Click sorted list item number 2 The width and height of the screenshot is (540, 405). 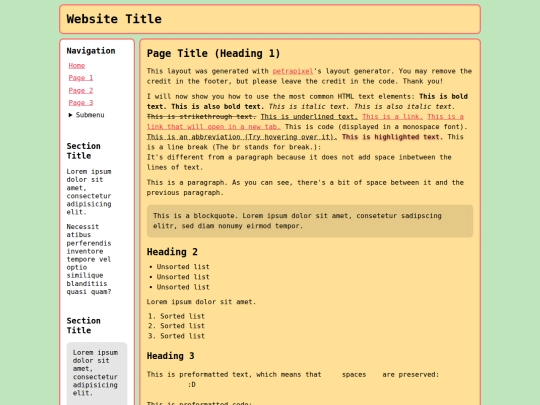(182, 326)
